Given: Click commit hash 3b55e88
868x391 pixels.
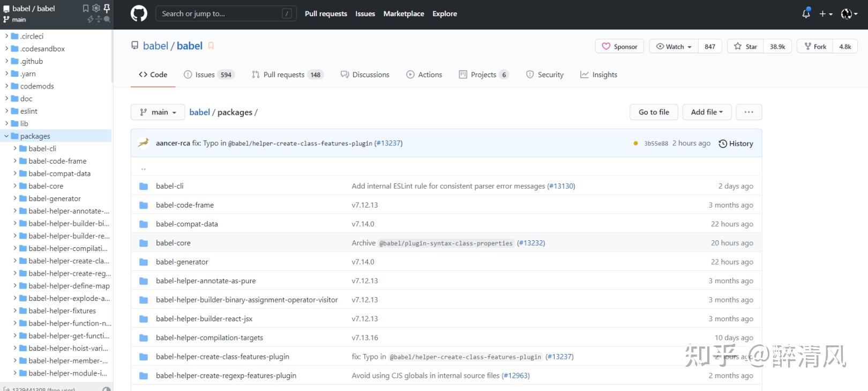Looking at the screenshot, I should coord(656,144).
